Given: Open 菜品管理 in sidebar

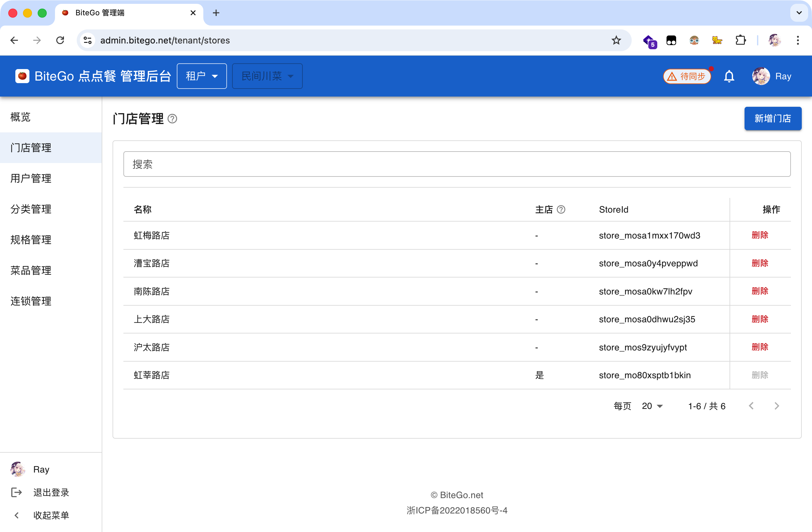Looking at the screenshot, I should [x=51, y=270].
